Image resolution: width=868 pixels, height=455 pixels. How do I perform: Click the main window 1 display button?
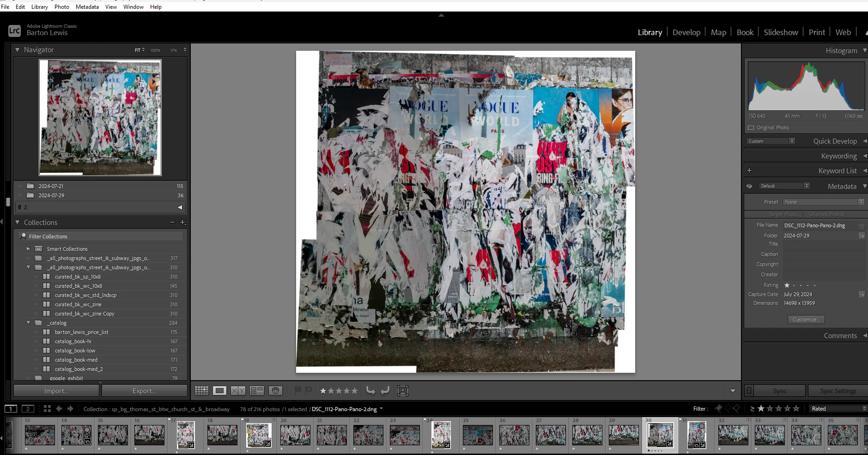click(11, 409)
